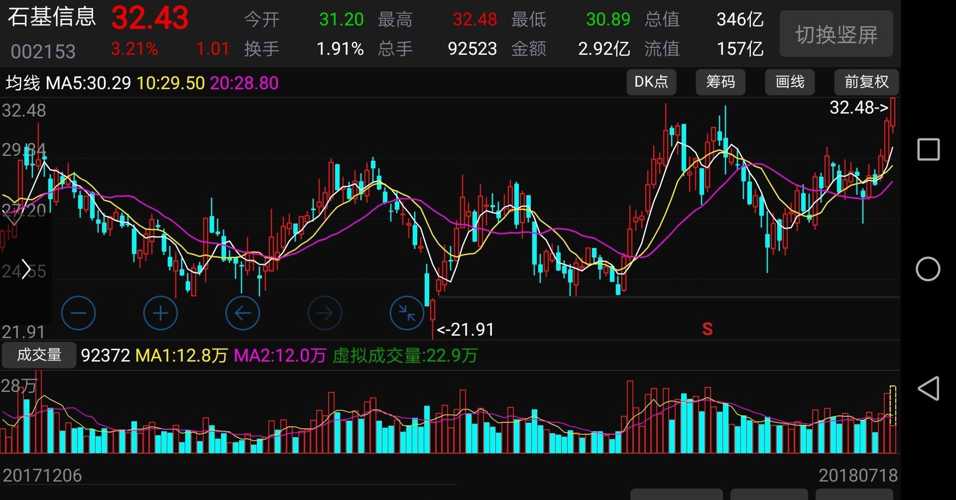
Task: Tap yellow 10:29.50 MA label
Action: (171, 83)
